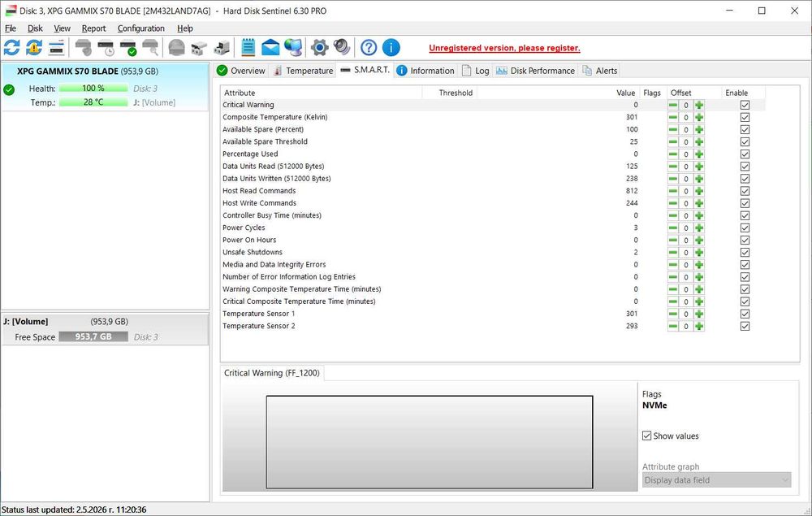Select the Warning Composite Temperature Time row
Viewport: 812px width, 516px height.
(493, 289)
